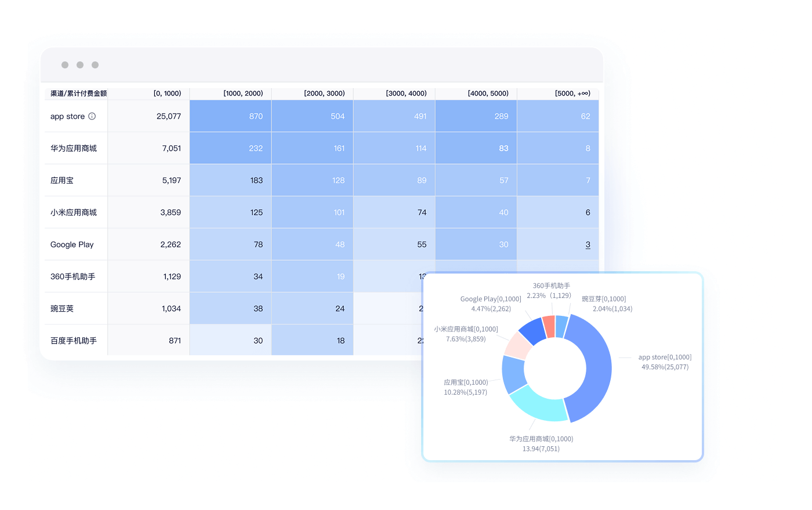Select the 百度手机助手 row label

click(74, 341)
